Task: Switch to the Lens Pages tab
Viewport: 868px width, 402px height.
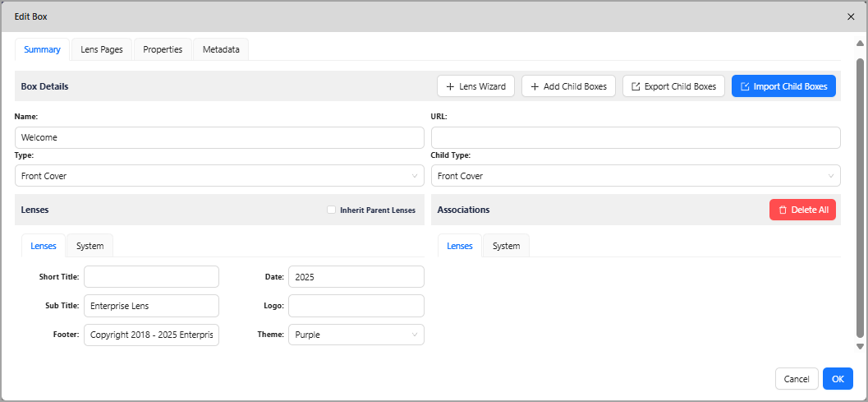Action: point(102,49)
